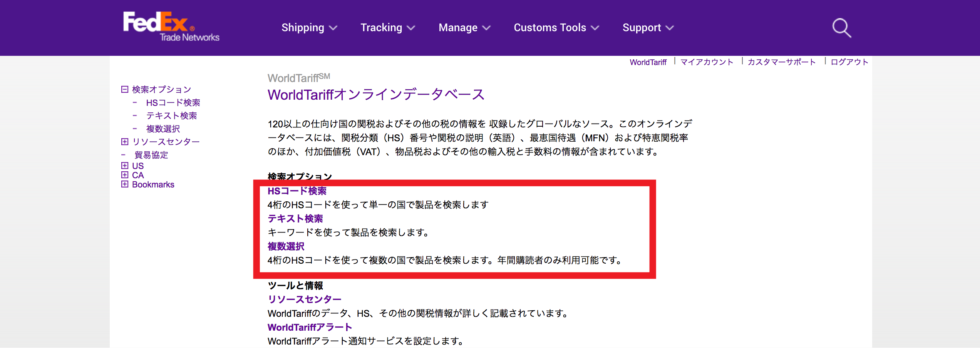Collapse the 検索オプション tree node
980x348 pixels.
[x=125, y=89]
